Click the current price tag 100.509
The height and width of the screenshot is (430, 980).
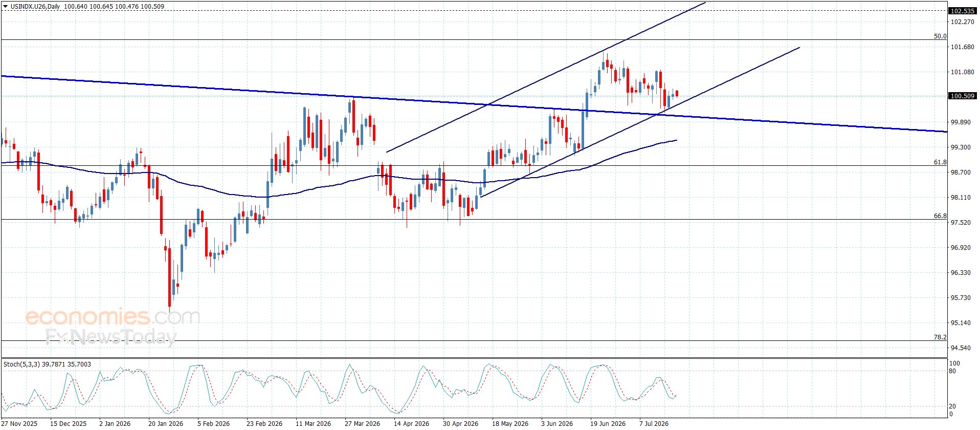pyautogui.click(x=962, y=96)
